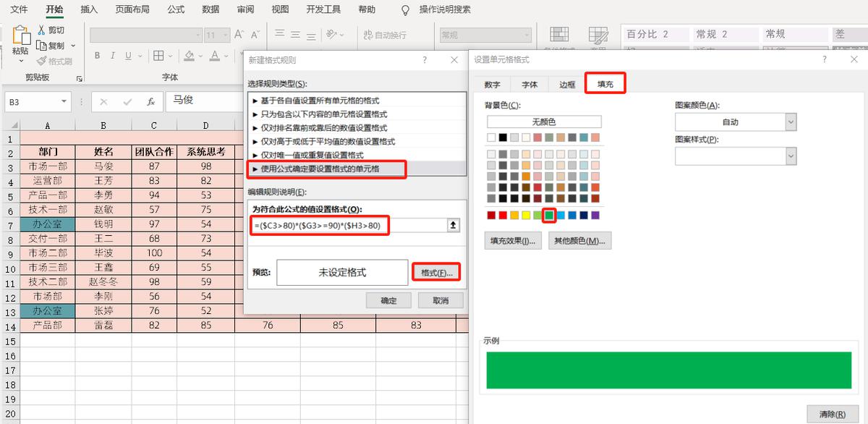This screenshot has width=868, height=424.
Task: Switch to the 插入 ribbon tab
Action: point(89,9)
